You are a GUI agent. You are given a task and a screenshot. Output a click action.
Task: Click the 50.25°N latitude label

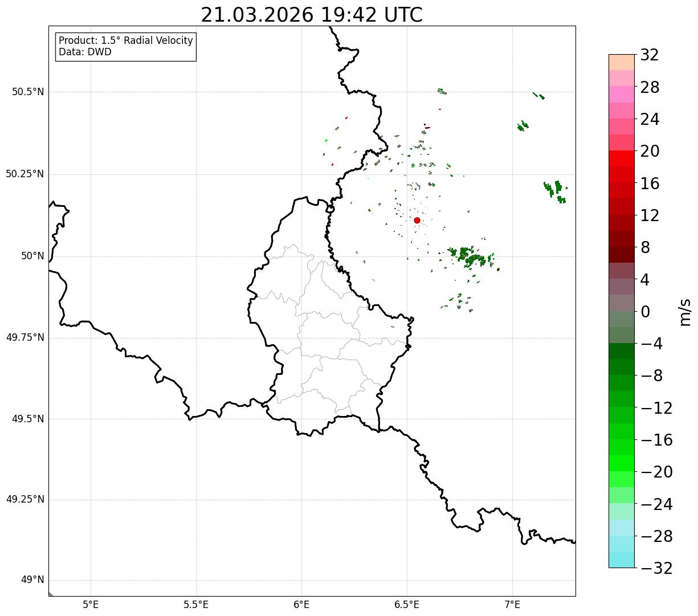pos(25,174)
